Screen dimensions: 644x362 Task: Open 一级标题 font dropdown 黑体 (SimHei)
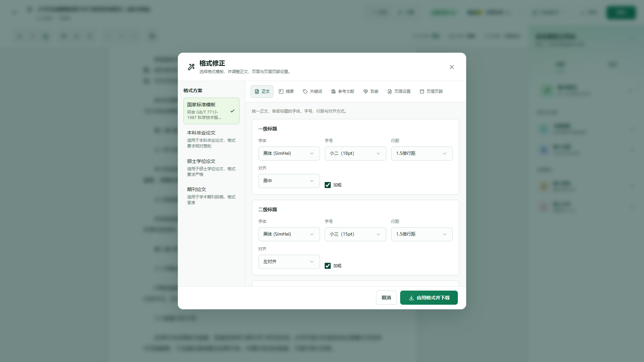coord(289,154)
